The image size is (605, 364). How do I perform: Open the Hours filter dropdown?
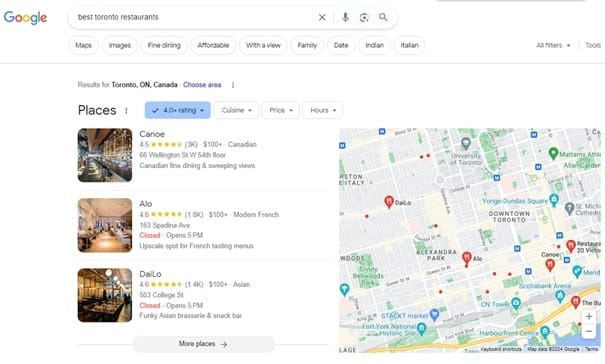(323, 110)
